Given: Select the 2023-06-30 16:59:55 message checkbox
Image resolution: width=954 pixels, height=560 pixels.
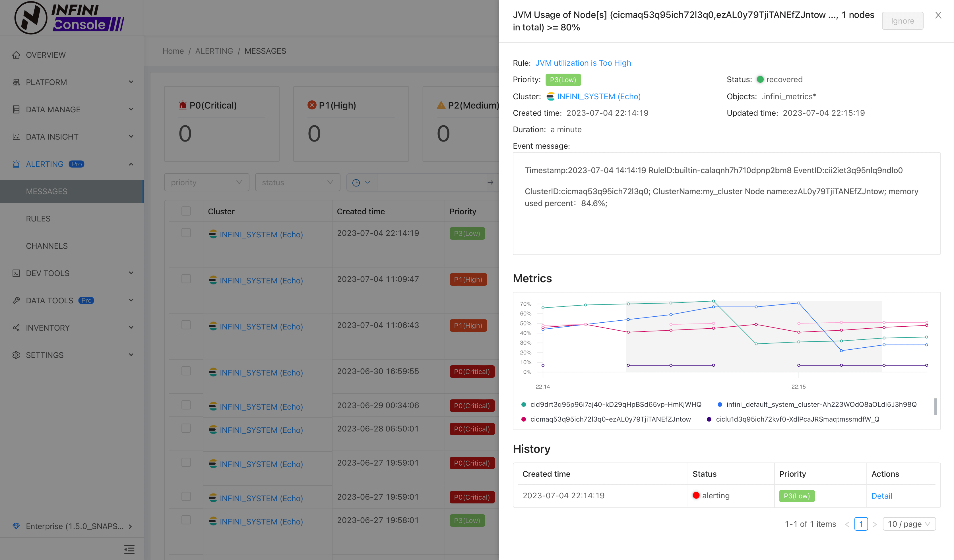Looking at the screenshot, I should (x=186, y=371).
